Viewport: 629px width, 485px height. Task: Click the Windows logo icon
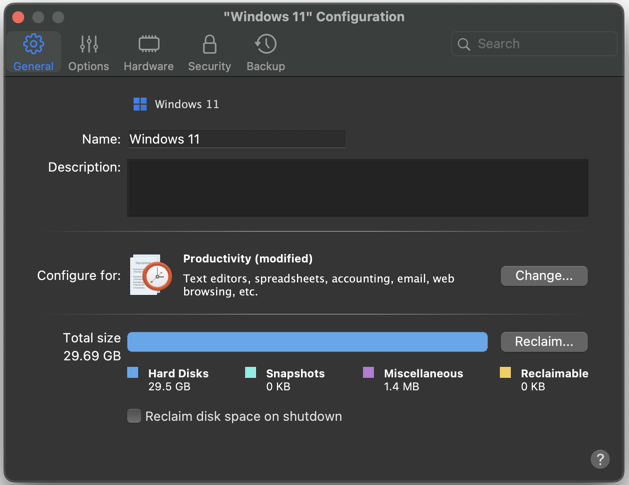pyautogui.click(x=140, y=104)
